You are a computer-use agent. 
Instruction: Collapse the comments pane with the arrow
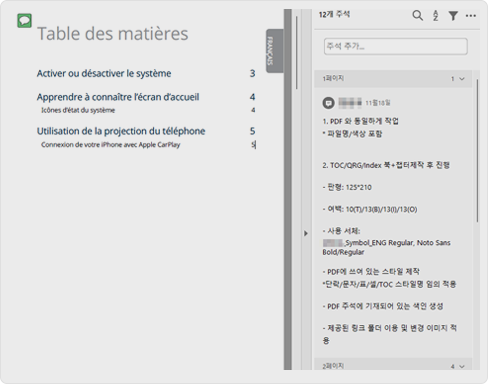tap(306, 233)
